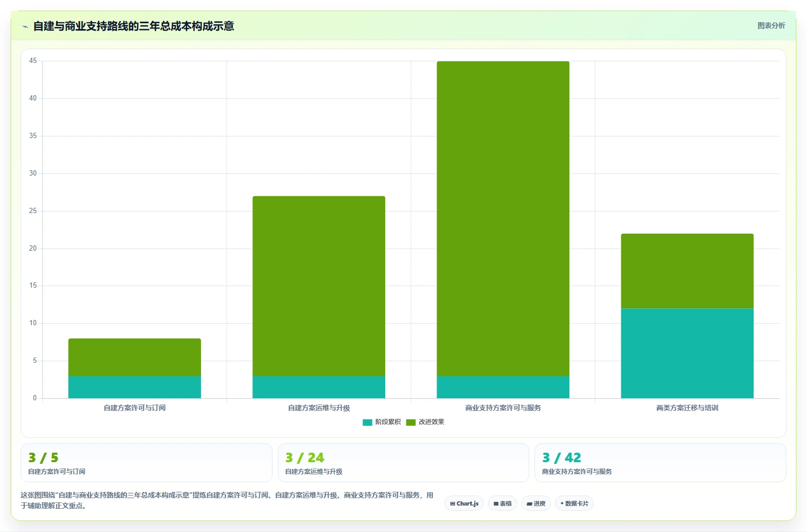Click the green bar segment for 商业支持方案许可与服务
Image resolution: width=807 pixels, height=532 pixels.
point(503,218)
